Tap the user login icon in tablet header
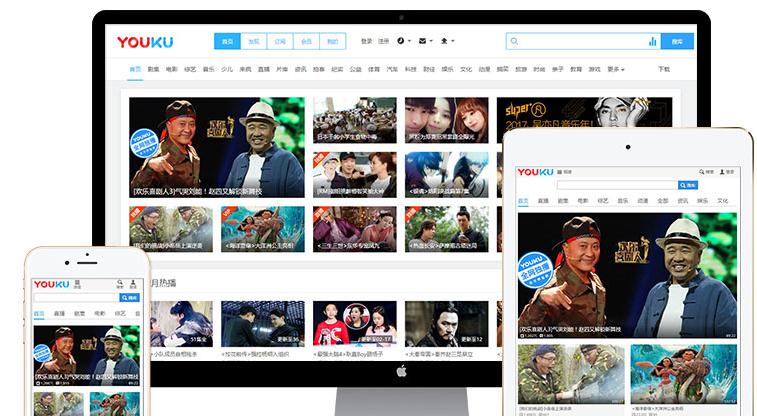Image resolution: width=757 pixels, height=416 pixels. tap(722, 171)
